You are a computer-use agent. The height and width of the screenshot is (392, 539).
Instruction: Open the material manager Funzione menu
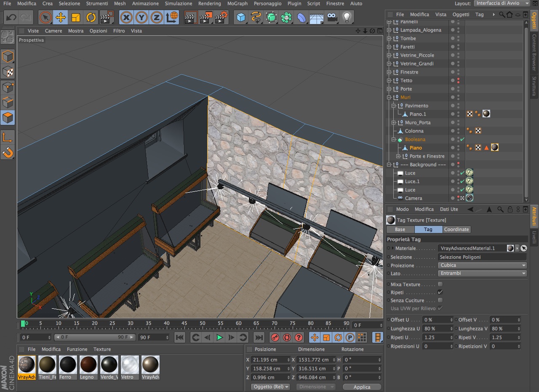(77, 349)
